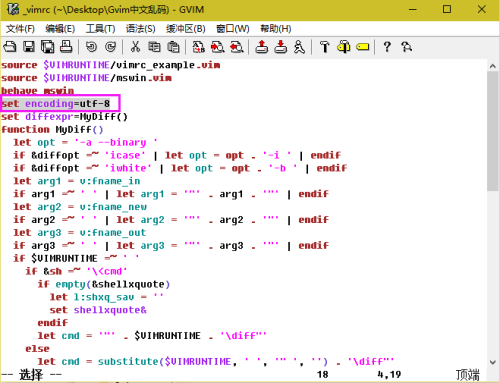Click the Make hammer icon
This screenshot has height=383, width=500.
[324, 47]
